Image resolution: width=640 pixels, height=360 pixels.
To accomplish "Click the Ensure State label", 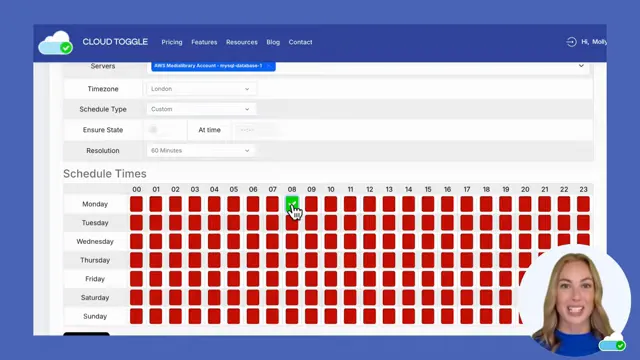I will pyautogui.click(x=103, y=130).
